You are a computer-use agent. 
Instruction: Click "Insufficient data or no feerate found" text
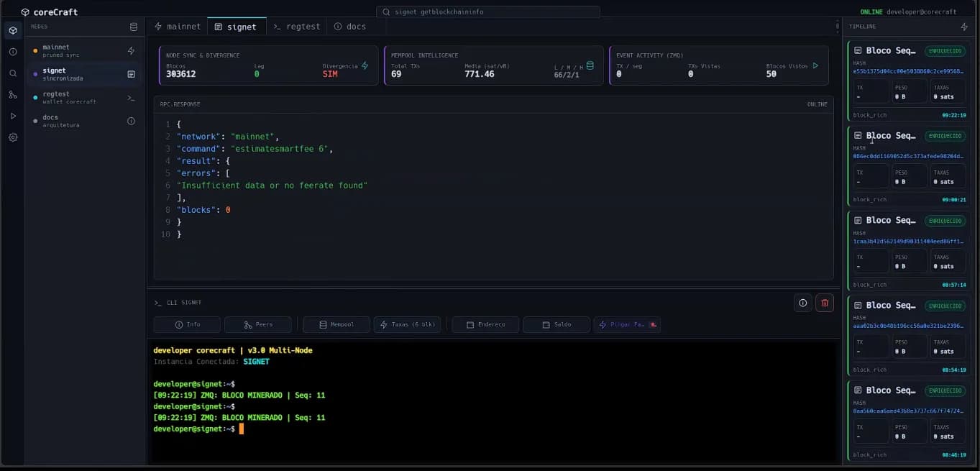272,186
